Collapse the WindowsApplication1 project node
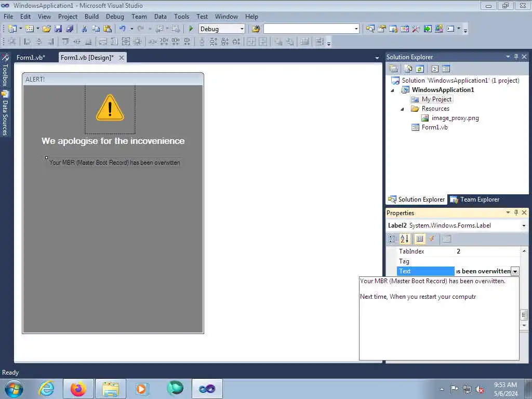532x399 pixels. (x=392, y=90)
